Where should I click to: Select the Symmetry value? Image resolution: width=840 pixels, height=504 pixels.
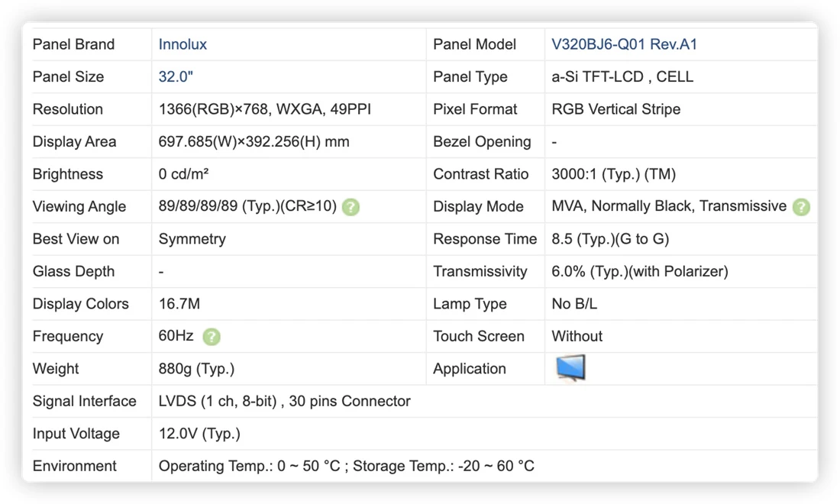(x=192, y=239)
